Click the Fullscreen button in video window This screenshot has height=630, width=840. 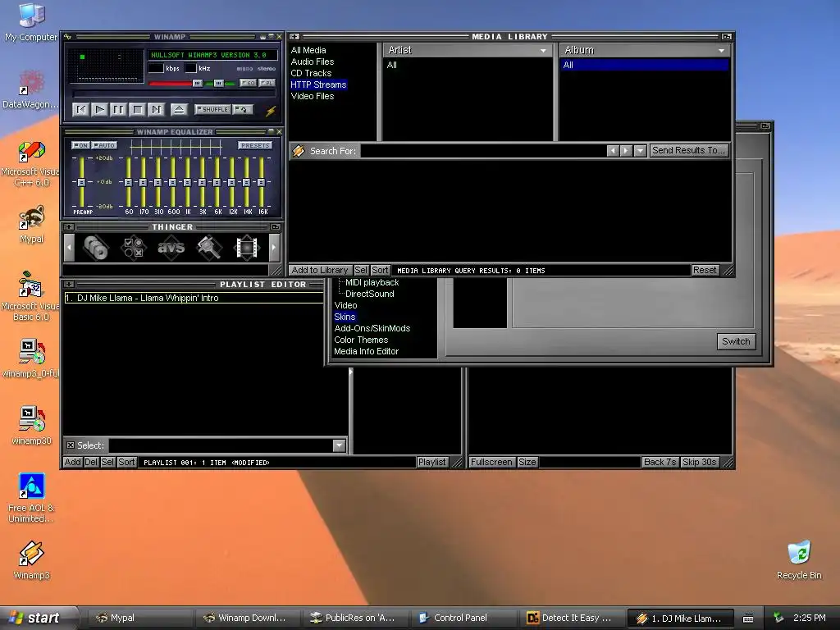pos(491,462)
